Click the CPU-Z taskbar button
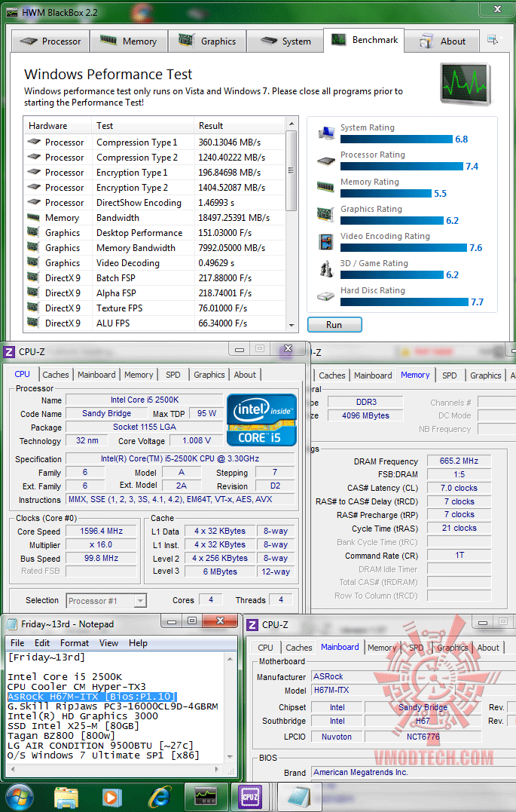 [x=251, y=797]
